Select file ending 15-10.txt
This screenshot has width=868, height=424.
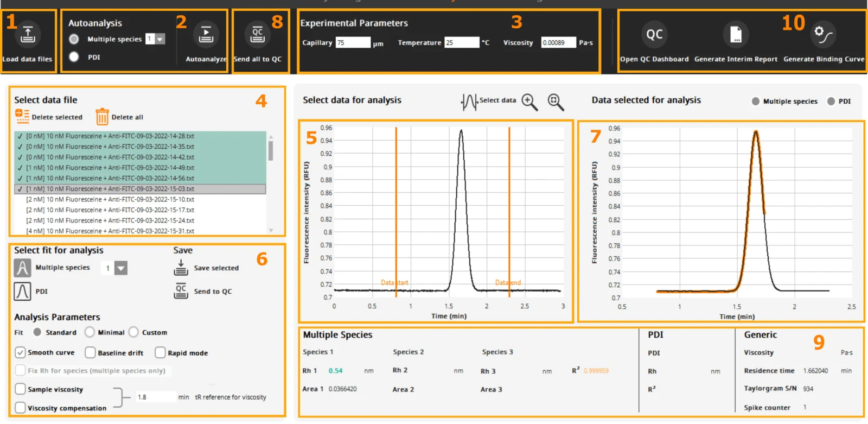(x=140, y=199)
